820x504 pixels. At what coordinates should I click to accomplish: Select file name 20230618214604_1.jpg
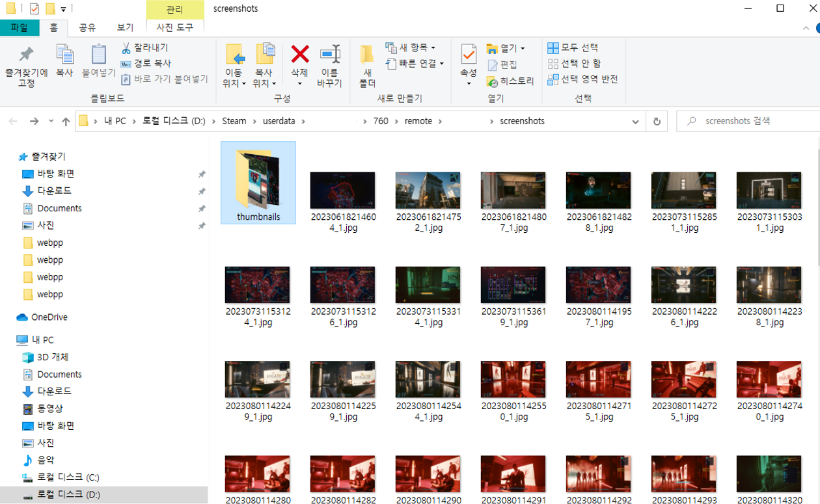coord(343,222)
